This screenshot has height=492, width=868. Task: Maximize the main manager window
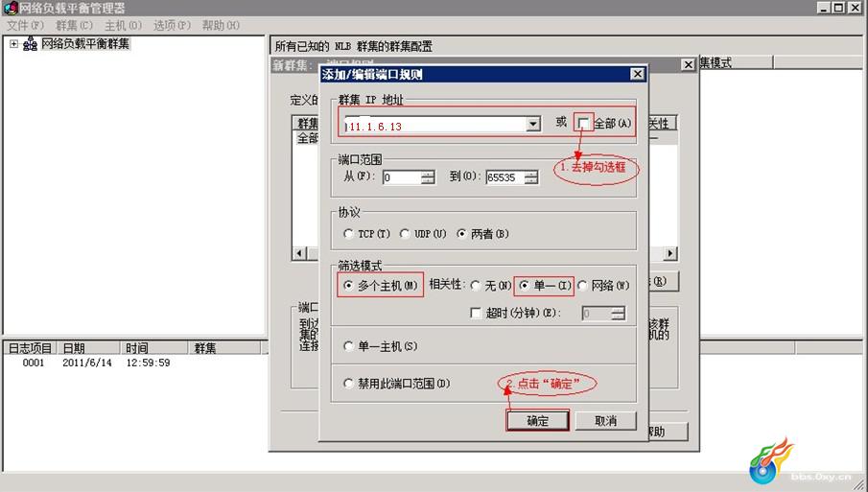click(x=839, y=8)
